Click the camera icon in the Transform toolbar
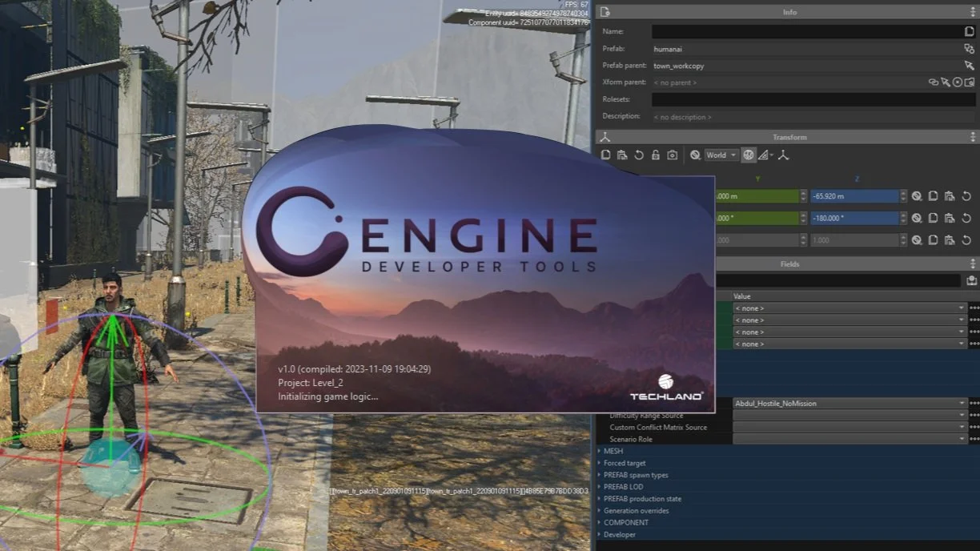980x551 pixels. tap(673, 155)
